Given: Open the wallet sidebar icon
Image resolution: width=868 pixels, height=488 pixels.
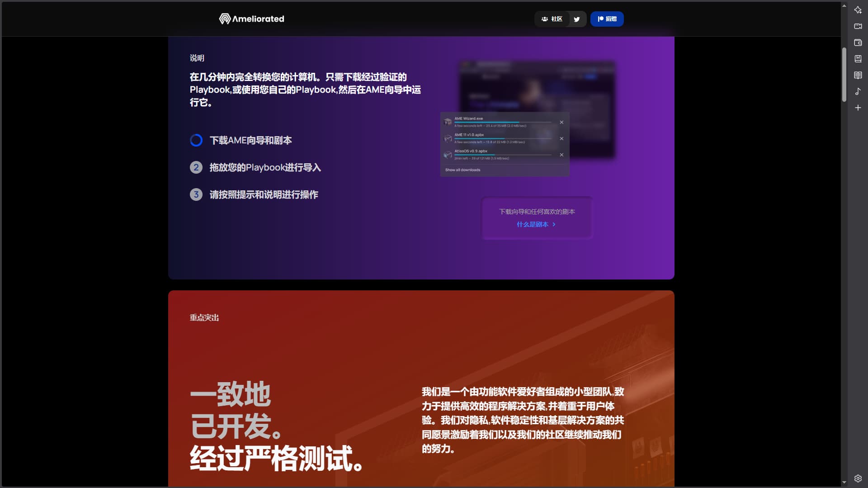Looking at the screenshot, I should point(858,43).
